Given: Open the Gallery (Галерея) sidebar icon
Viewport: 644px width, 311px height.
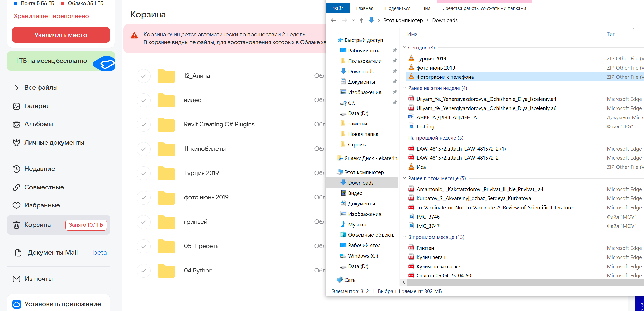Looking at the screenshot, I should point(16,106).
